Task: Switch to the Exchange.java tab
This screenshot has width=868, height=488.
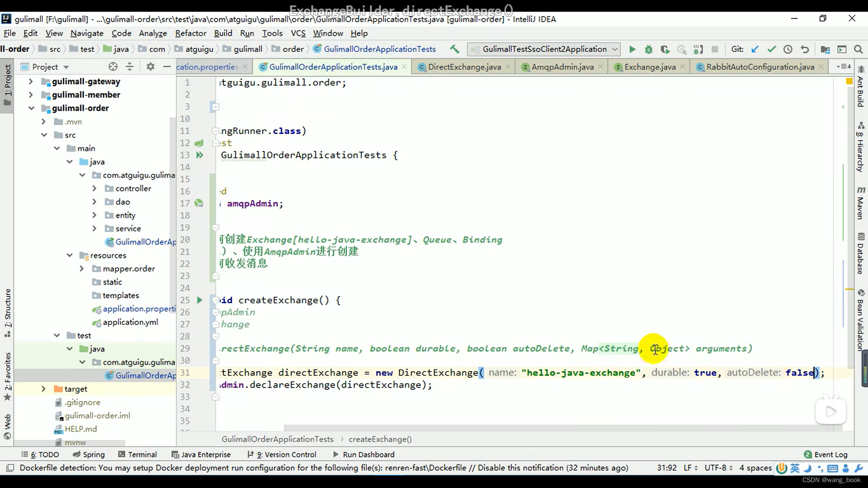Action: [649, 66]
